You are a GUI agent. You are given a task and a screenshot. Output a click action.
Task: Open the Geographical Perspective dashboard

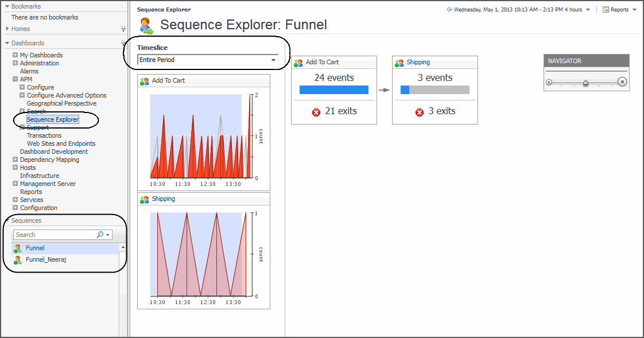pyautogui.click(x=61, y=103)
